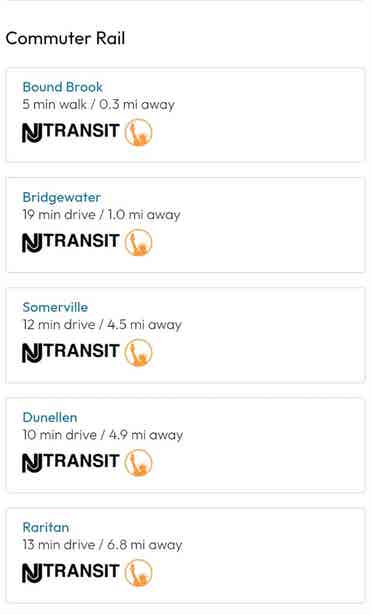Click the orange line icon in Bound Brook card

(x=138, y=132)
